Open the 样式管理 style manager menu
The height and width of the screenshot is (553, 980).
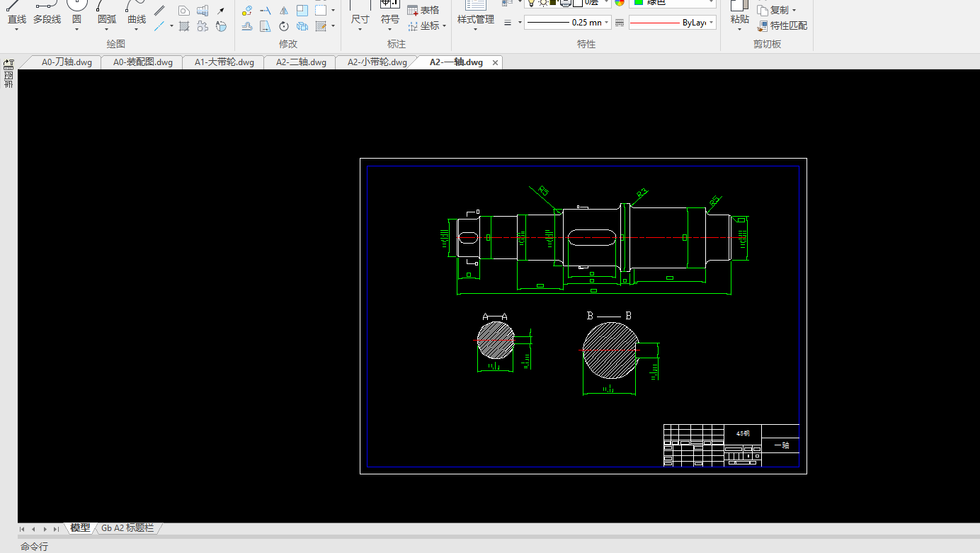475,19
